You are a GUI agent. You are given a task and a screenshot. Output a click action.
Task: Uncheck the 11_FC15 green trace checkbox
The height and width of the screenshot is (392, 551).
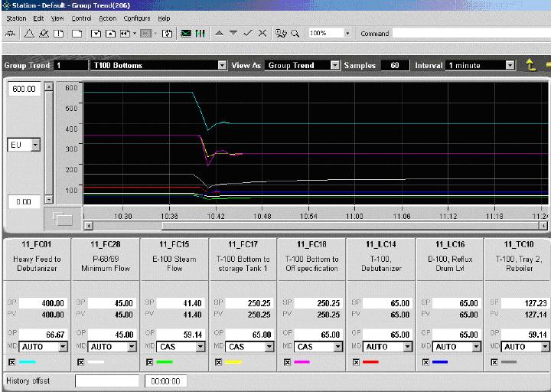coord(148,361)
